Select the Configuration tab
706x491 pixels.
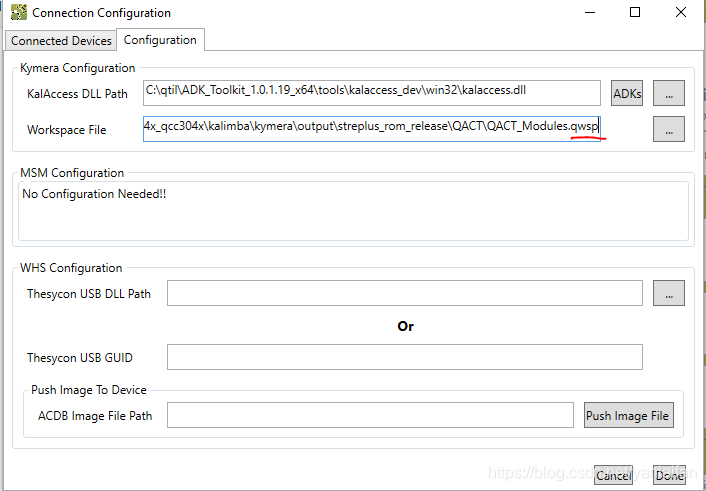coord(160,40)
